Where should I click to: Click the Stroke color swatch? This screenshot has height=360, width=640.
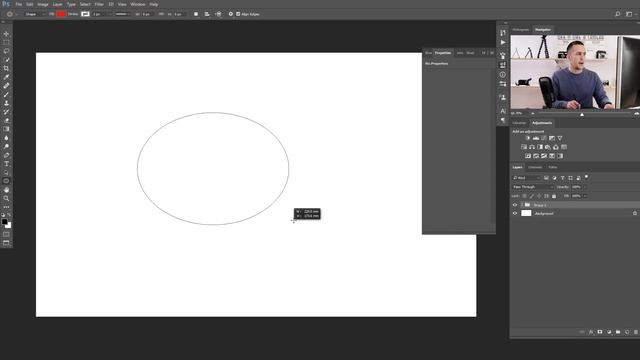(85, 14)
